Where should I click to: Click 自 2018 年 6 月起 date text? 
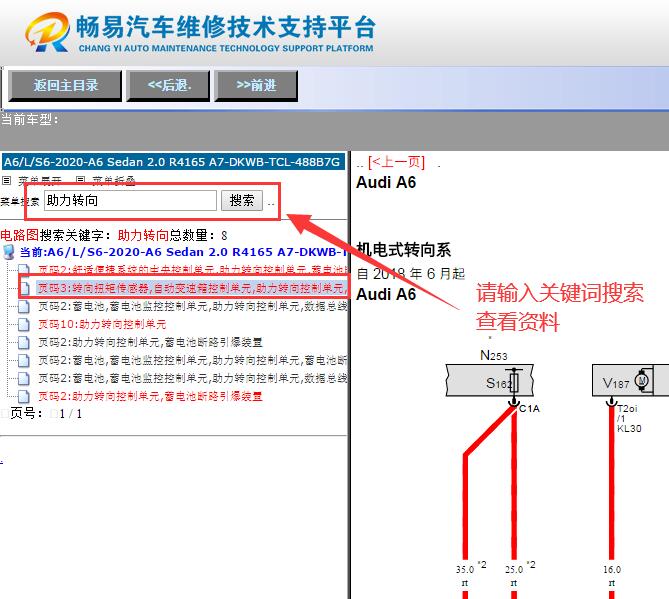(411, 274)
